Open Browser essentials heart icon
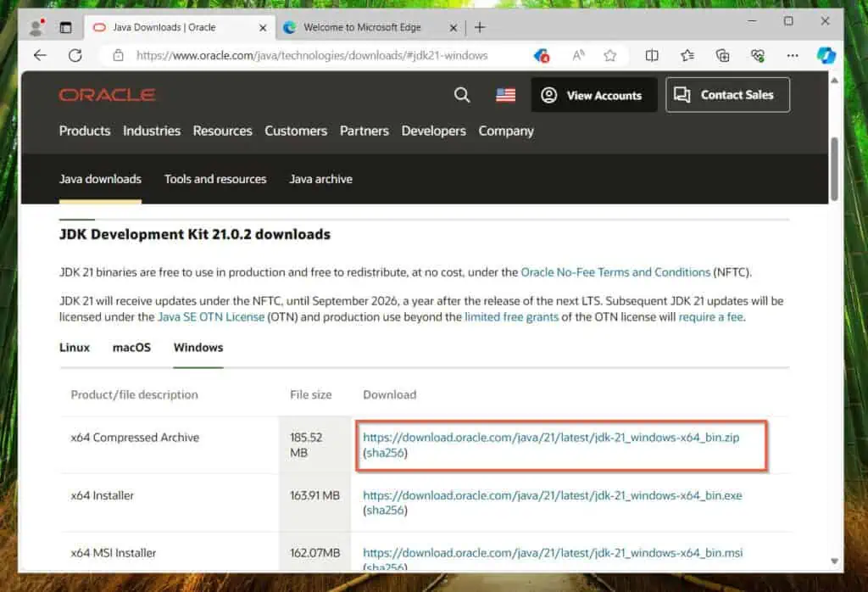This screenshot has height=592, width=868. pos(758,55)
